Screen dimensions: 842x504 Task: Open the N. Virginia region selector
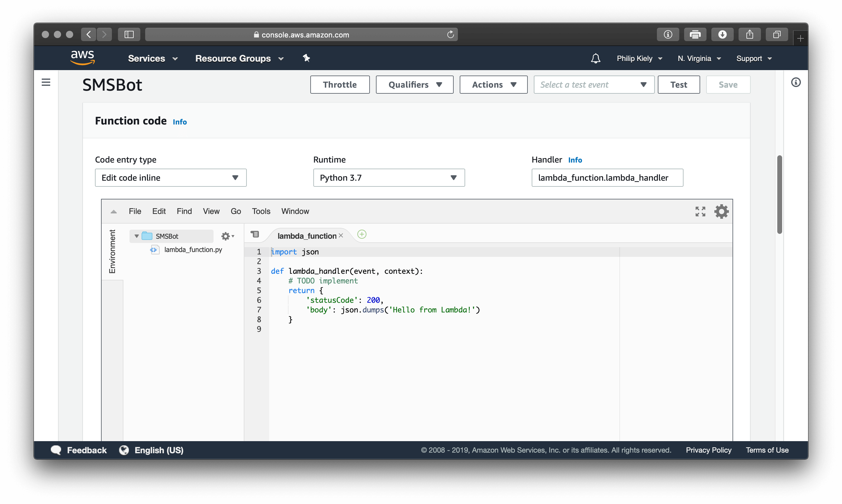click(x=699, y=58)
